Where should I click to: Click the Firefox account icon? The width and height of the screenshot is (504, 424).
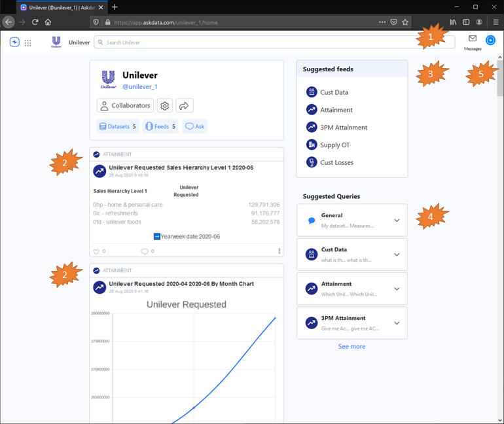(479, 22)
